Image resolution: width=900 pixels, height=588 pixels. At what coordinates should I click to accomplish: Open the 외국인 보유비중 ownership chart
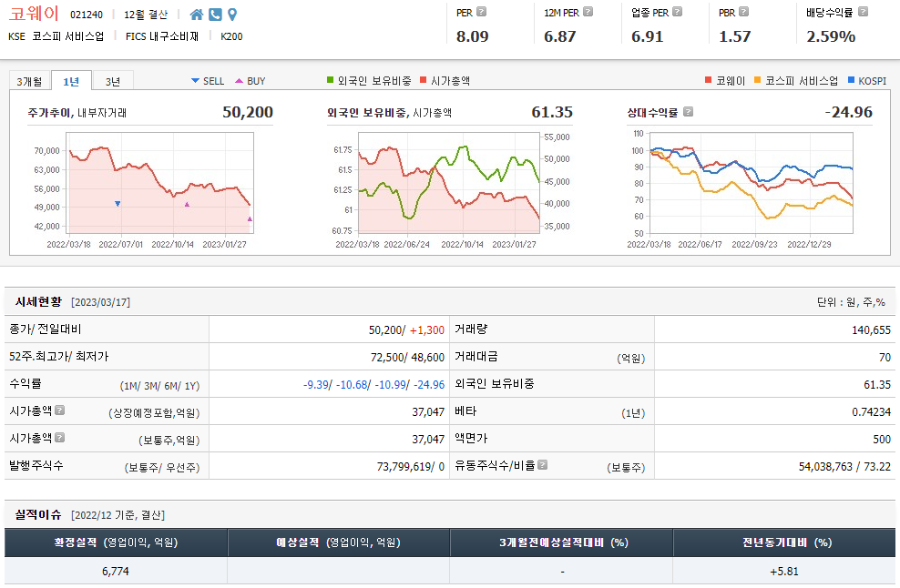pyautogui.click(x=449, y=182)
